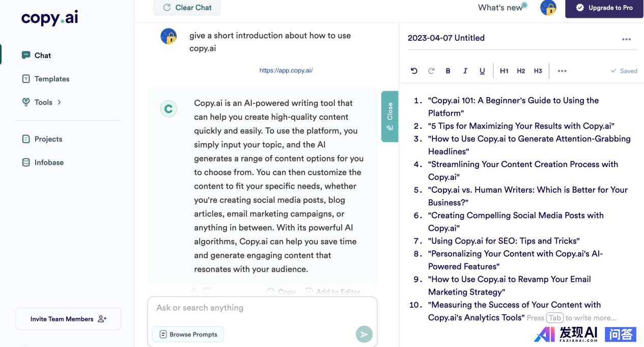Open What's new announcements
Image resolution: width=644 pixels, height=347 pixels.
coord(500,8)
